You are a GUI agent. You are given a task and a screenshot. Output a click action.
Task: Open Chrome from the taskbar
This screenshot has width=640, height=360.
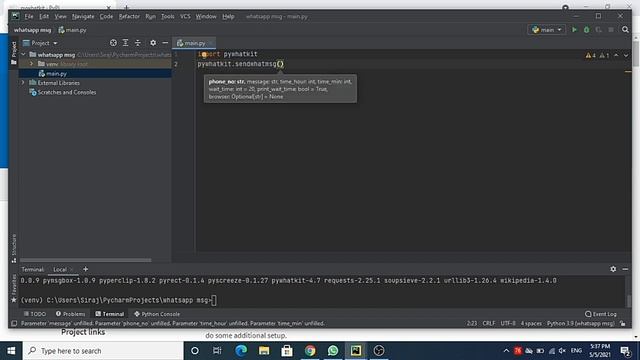point(310,351)
